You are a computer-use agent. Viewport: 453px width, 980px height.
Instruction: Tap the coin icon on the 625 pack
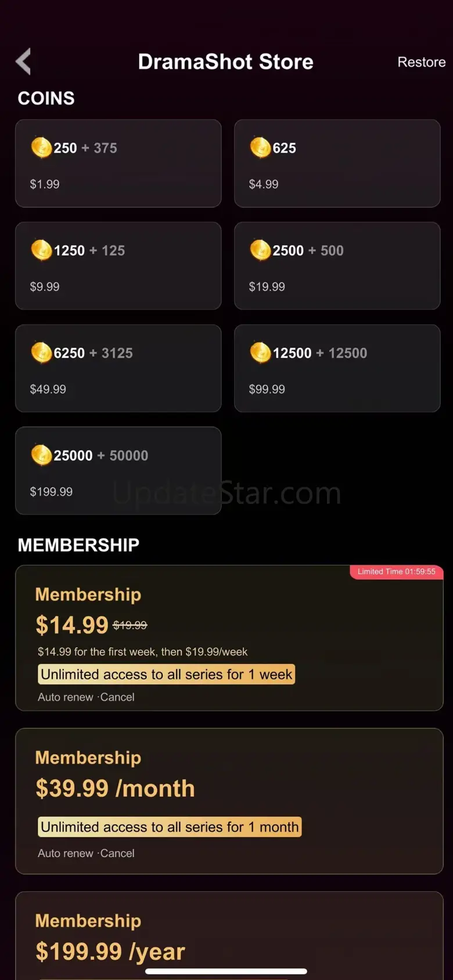click(x=260, y=147)
